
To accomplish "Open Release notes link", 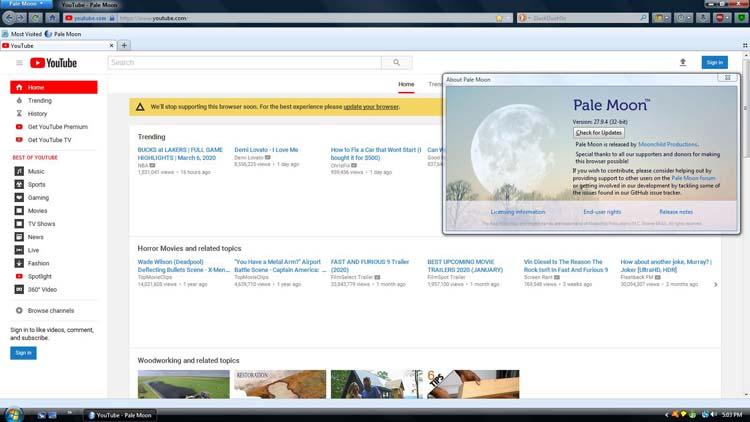I will click(x=675, y=212).
